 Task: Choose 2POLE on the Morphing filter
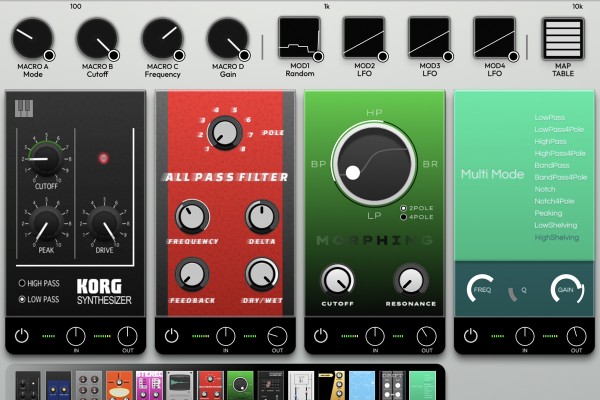403,207
